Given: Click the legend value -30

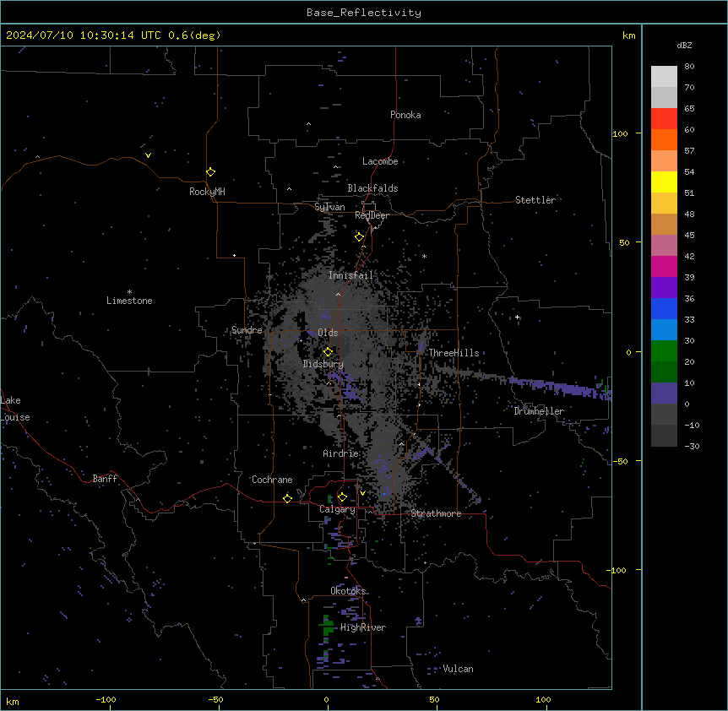Looking at the screenshot, I should (x=692, y=447).
